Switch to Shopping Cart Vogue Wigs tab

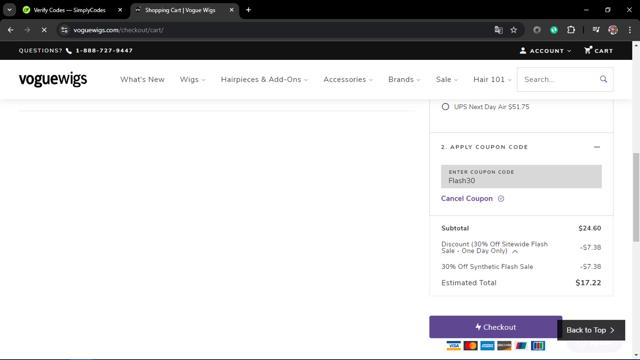pyautogui.click(x=180, y=10)
